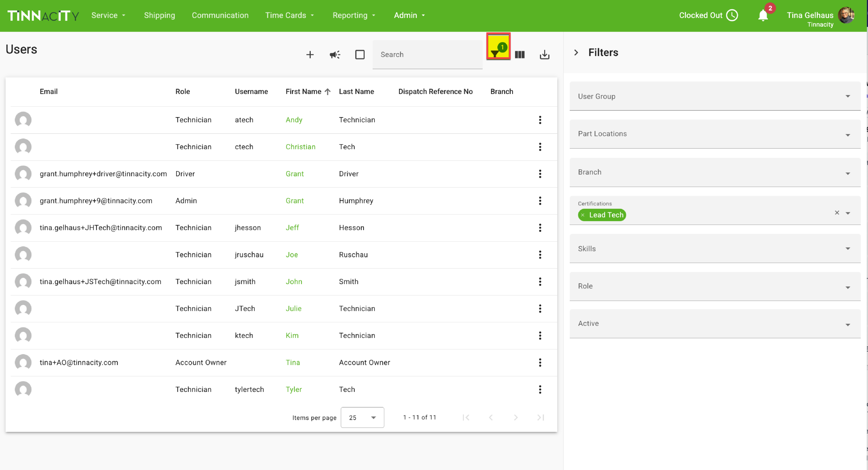Image resolution: width=868 pixels, height=470 pixels.
Task: Open the notifications bell
Action: point(763,16)
